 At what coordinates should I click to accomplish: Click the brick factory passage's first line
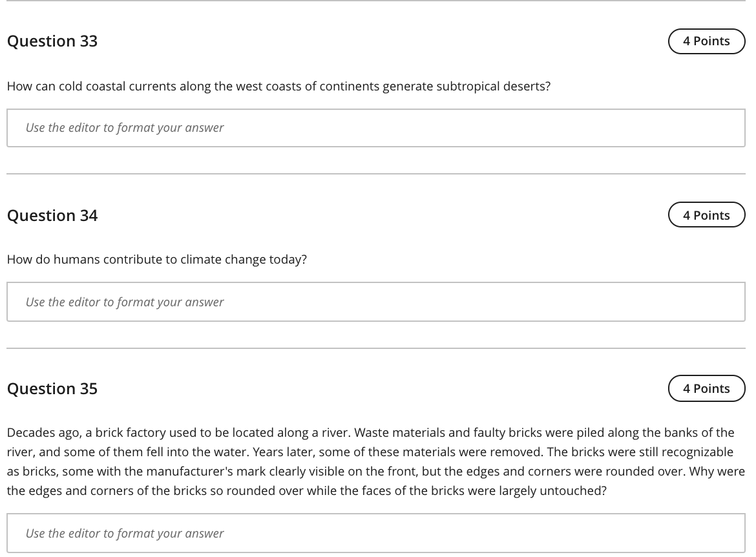pyautogui.click(x=370, y=432)
